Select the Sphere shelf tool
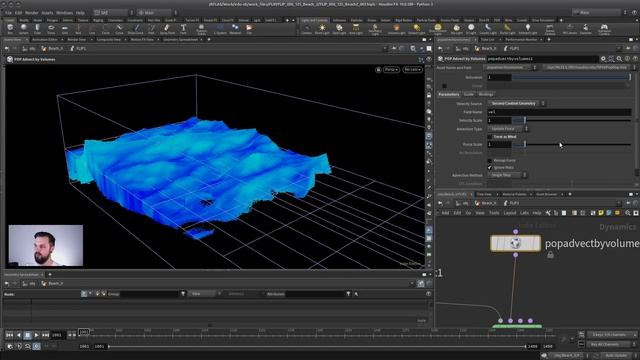 tap(24, 29)
